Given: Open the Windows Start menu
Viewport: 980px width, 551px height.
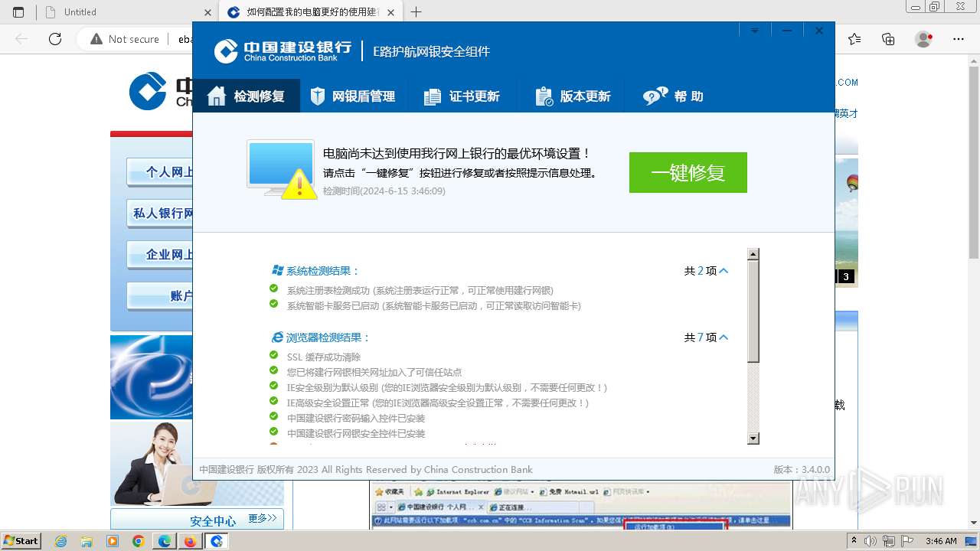Looking at the screenshot, I should pos(21,541).
